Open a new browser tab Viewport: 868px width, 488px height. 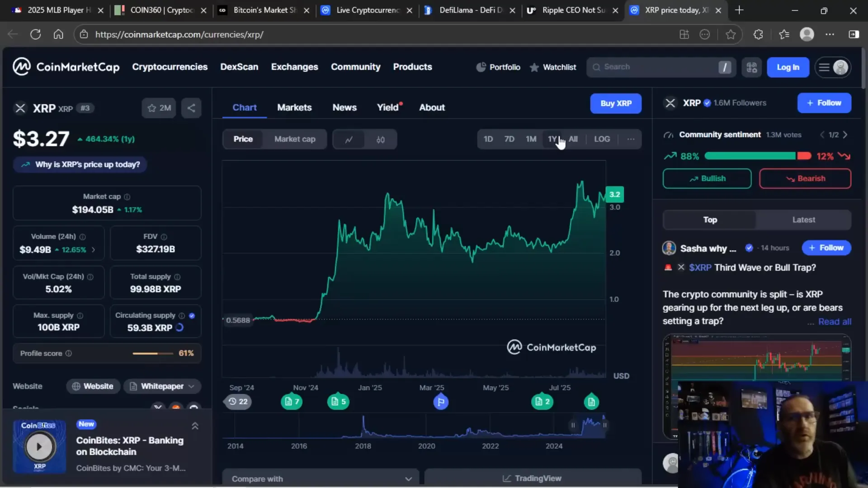[739, 10]
